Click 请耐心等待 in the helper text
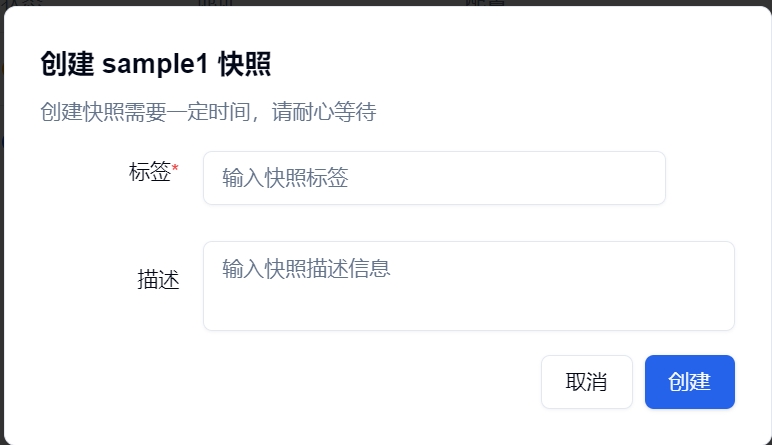Viewport: 772px width, 445px height. pos(324,112)
